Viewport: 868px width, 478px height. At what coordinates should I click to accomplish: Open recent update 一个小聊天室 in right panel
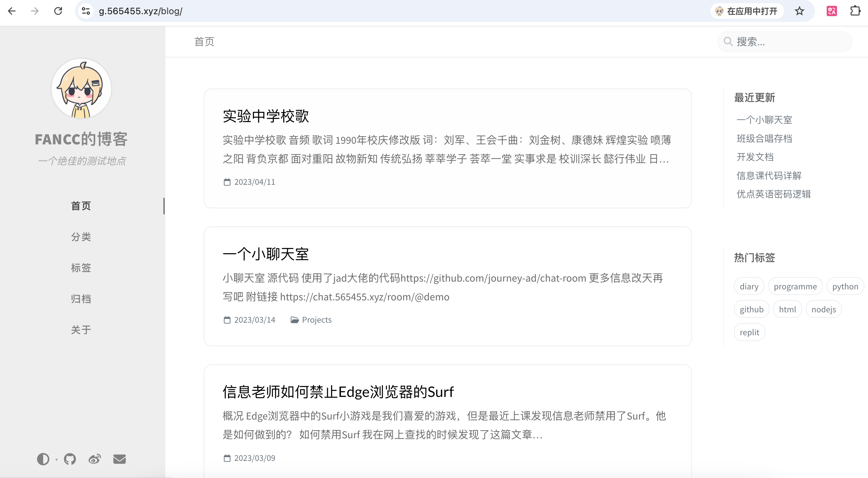pyautogui.click(x=764, y=120)
